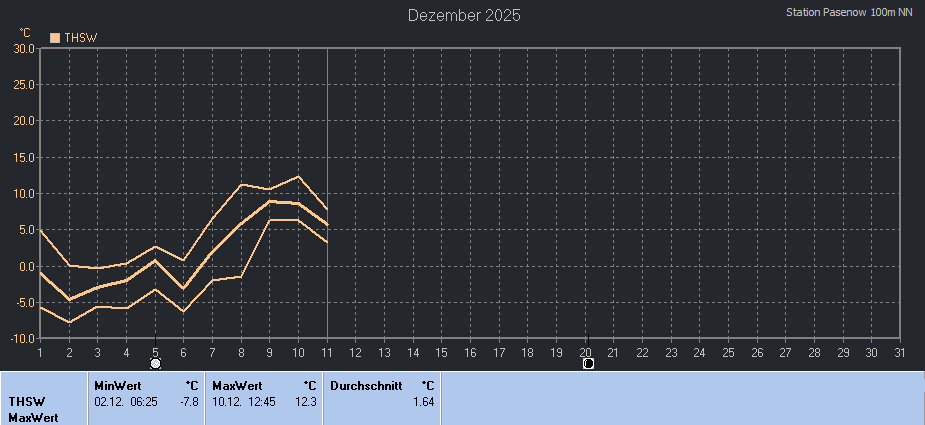Click the average value 1.64 cell

423,401
